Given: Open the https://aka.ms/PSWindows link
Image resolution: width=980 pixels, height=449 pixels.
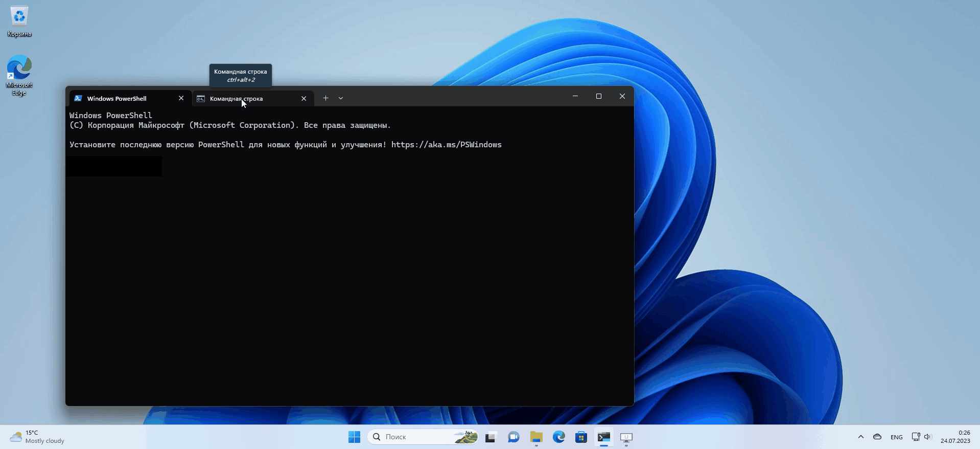Looking at the screenshot, I should pos(447,145).
